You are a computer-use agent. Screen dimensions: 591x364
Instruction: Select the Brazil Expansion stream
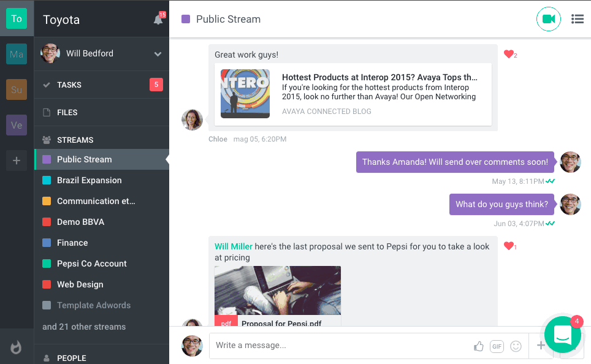[x=90, y=180]
